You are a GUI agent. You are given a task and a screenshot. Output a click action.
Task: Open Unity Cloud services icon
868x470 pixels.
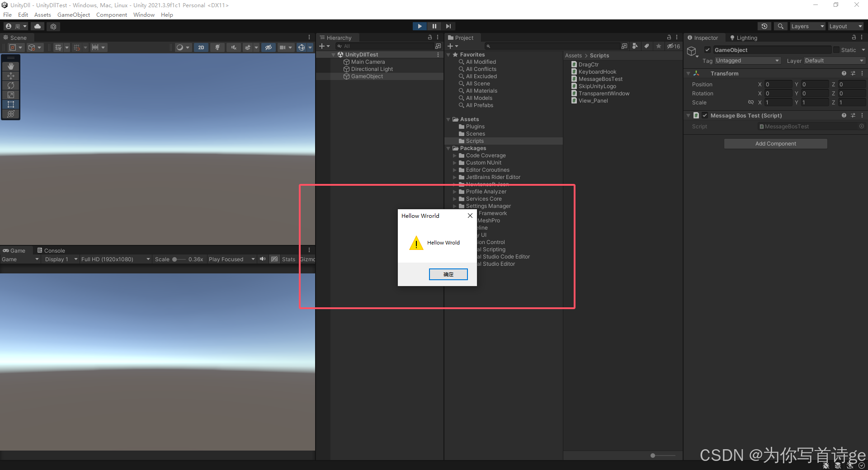click(38, 26)
